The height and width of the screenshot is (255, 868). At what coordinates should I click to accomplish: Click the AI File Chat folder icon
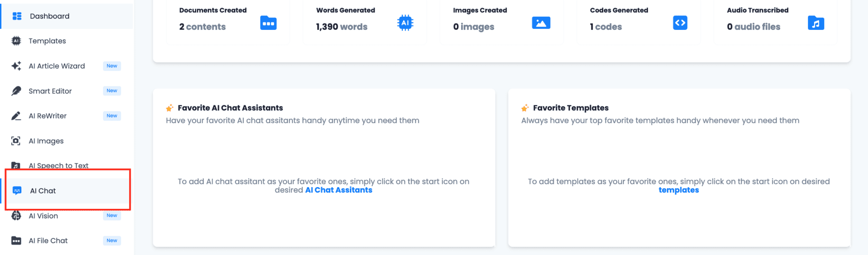coord(16,241)
